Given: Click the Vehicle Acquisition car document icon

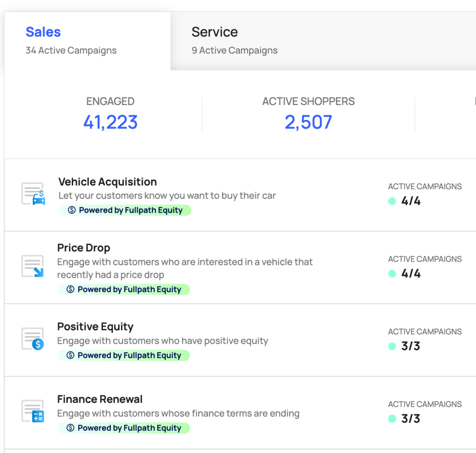Looking at the screenshot, I should [33, 194].
